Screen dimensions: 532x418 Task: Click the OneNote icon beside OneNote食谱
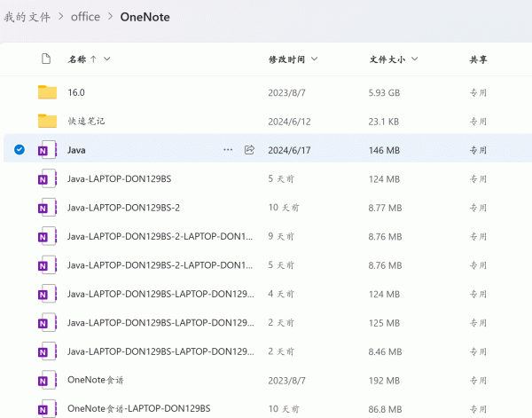tap(47, 380)
